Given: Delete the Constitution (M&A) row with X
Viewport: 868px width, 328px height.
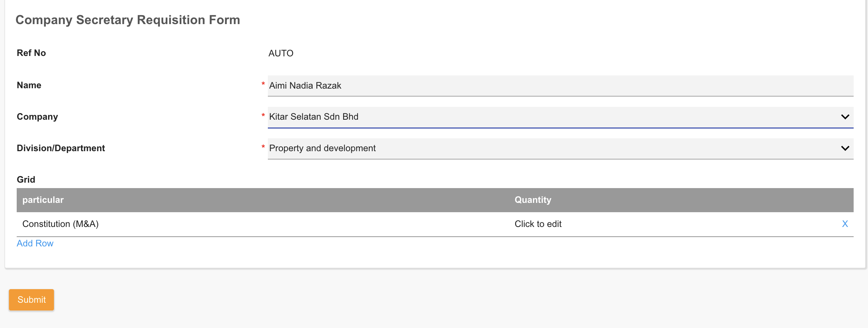Looking at the screenshot, I should click(x=845, y=224).
